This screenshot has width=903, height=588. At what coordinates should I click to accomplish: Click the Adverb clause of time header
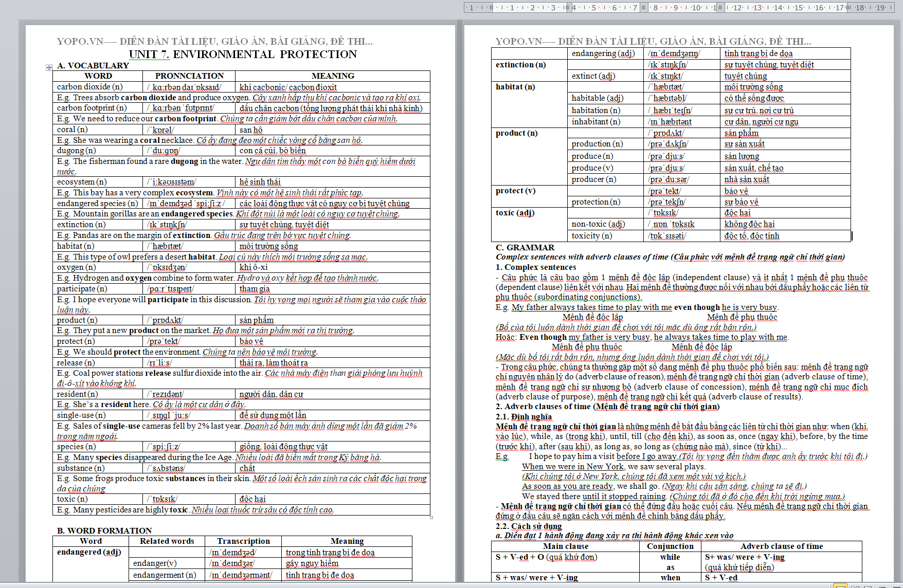pyautogui.click(x=782, y=546)
